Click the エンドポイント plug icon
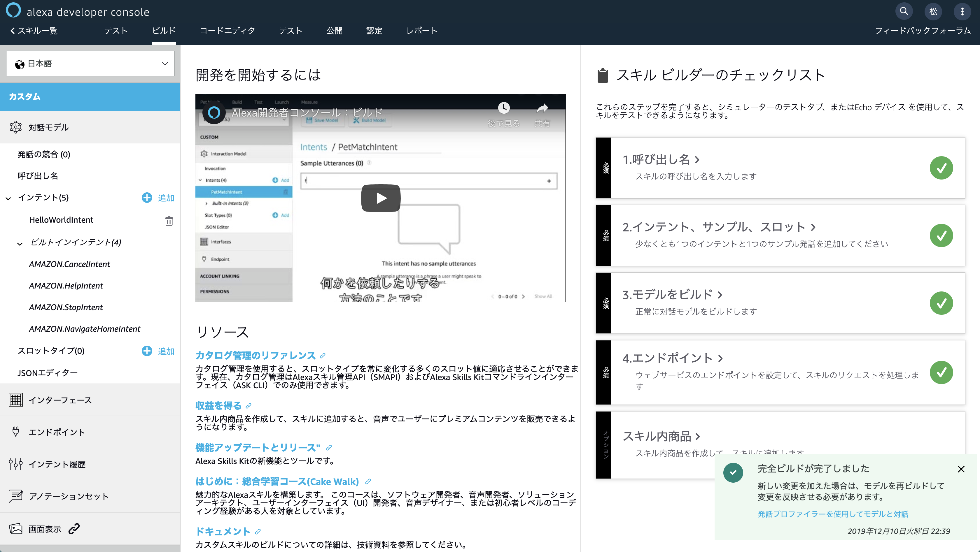This screenshot has height=552, width=980. 15,432
